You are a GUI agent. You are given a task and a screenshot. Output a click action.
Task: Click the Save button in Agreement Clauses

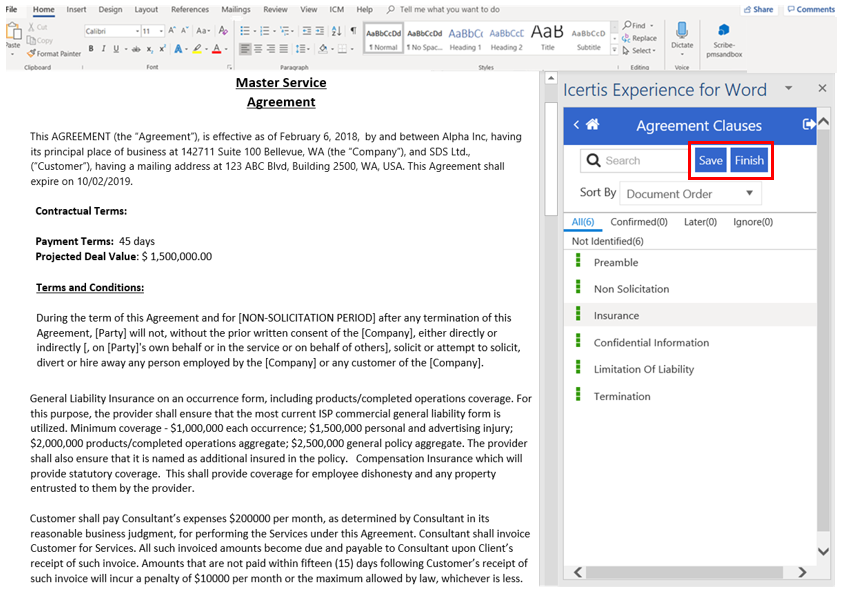point(710,160)
